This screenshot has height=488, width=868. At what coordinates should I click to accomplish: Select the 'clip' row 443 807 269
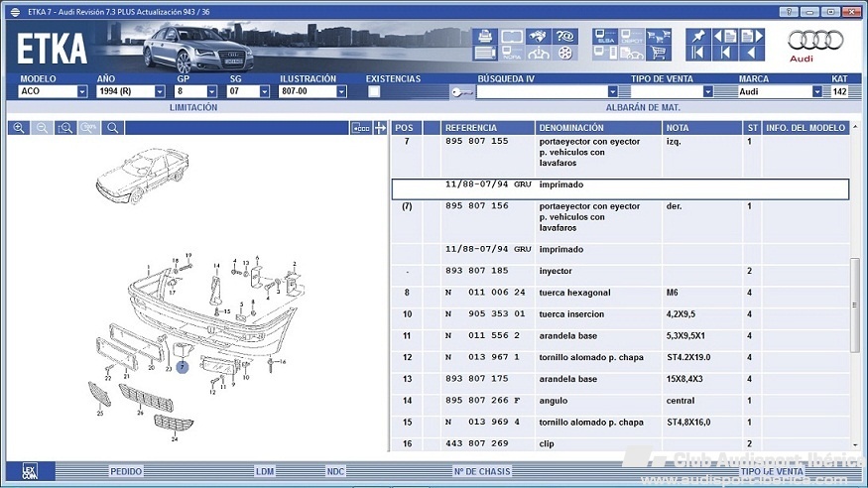click(x=620, y=443)
